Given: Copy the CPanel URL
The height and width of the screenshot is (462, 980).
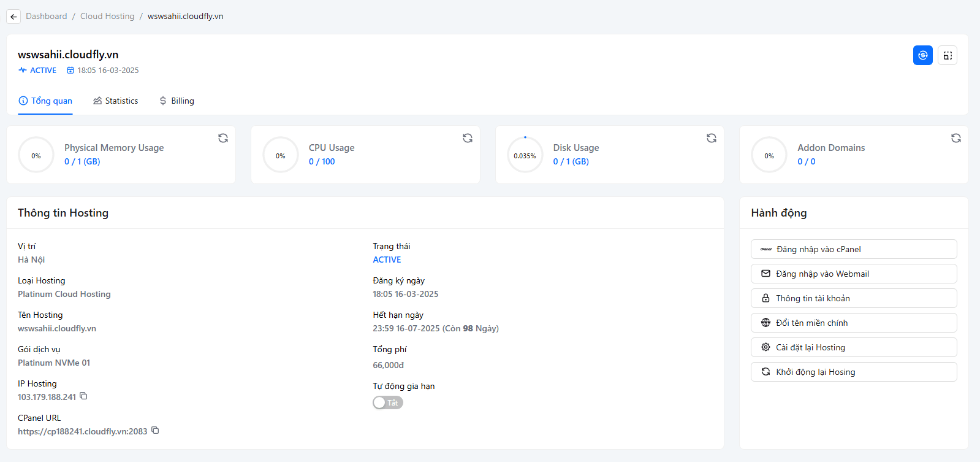Looking at the screenshot, I should pyautogui.click(x=155, y=431).
